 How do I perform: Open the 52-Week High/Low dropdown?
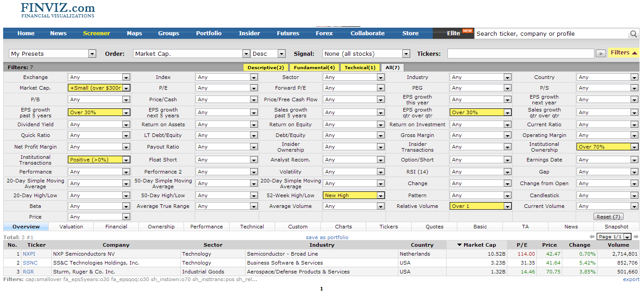(354, 195)
